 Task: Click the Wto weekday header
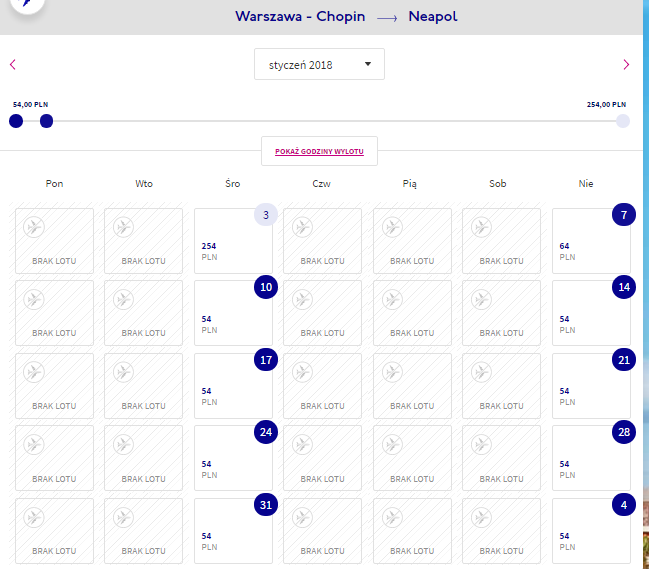pos(144,183)
